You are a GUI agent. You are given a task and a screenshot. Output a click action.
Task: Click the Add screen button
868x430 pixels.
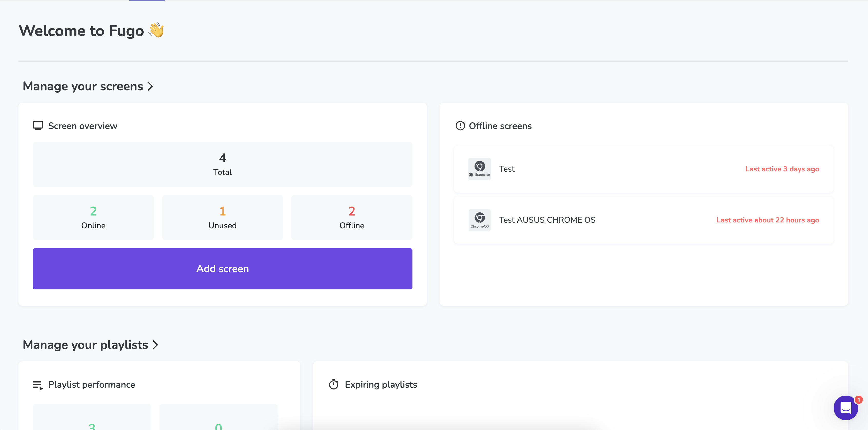222,269
